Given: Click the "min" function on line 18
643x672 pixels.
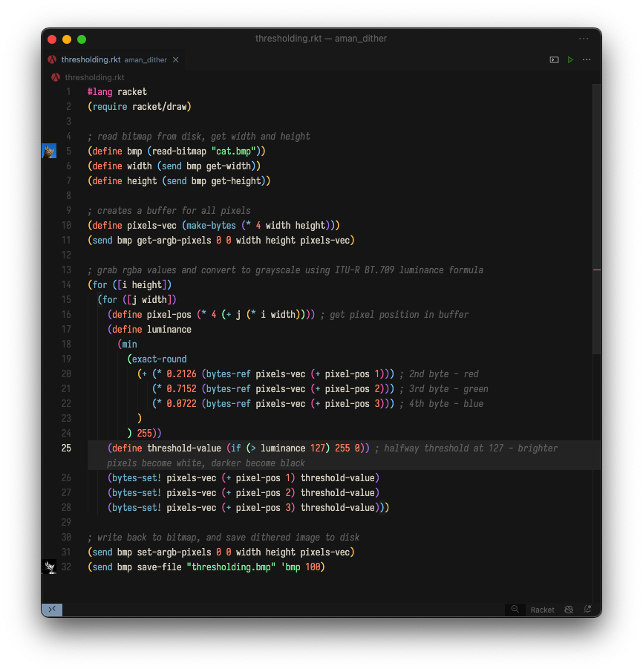Looking at the screenshot, I should 129,345.
